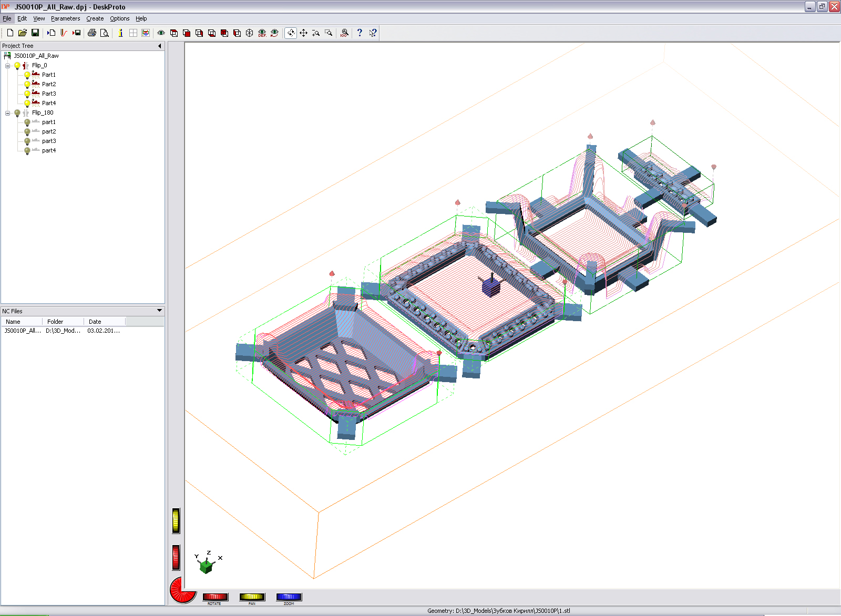
Task: Select the Pan mouse mode icon
Action: click(x=303, y=33)
